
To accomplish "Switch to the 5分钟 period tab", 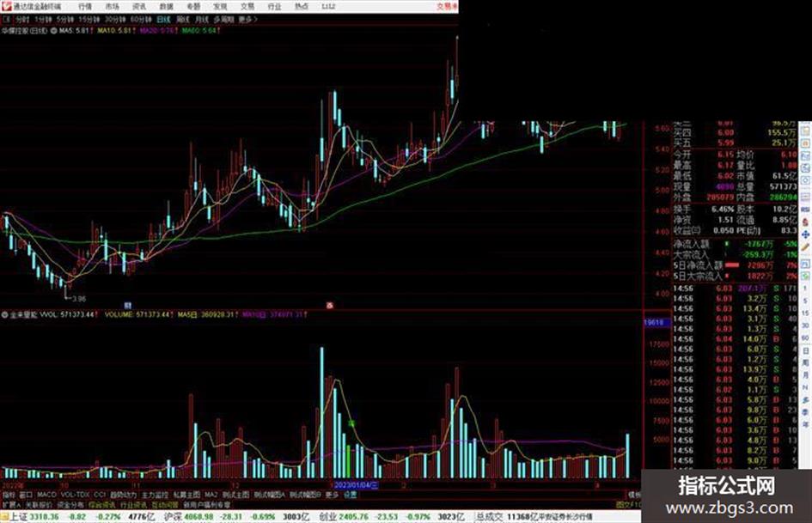I will 65,19.
